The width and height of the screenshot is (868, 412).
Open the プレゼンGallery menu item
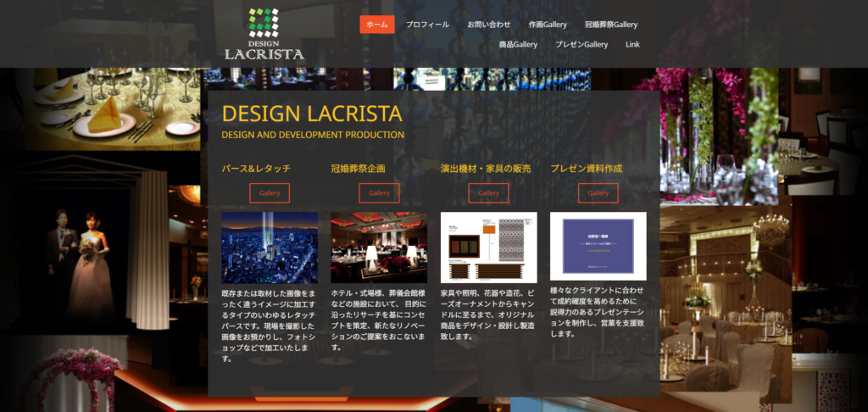(x=581, y=44)
